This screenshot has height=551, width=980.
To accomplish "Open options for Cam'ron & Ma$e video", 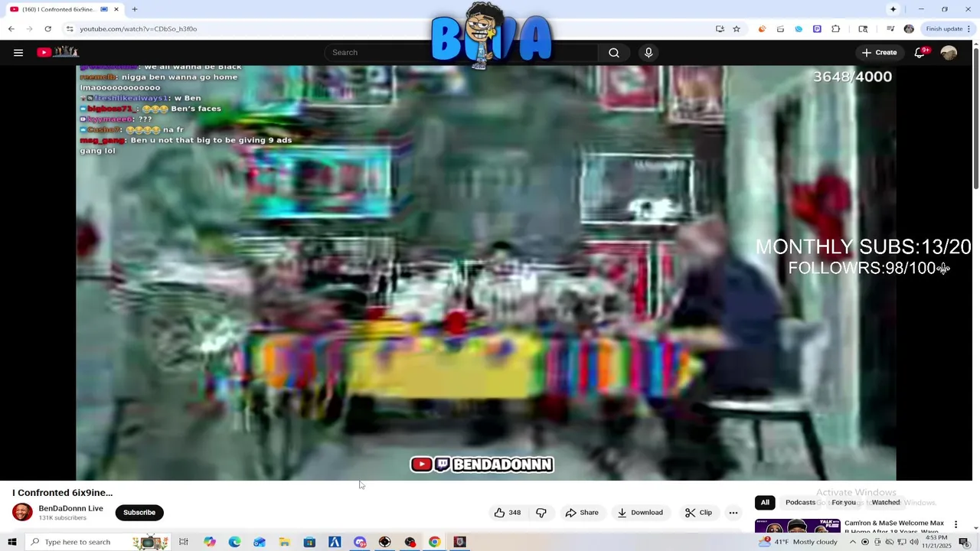I will (x=955, y=525).
